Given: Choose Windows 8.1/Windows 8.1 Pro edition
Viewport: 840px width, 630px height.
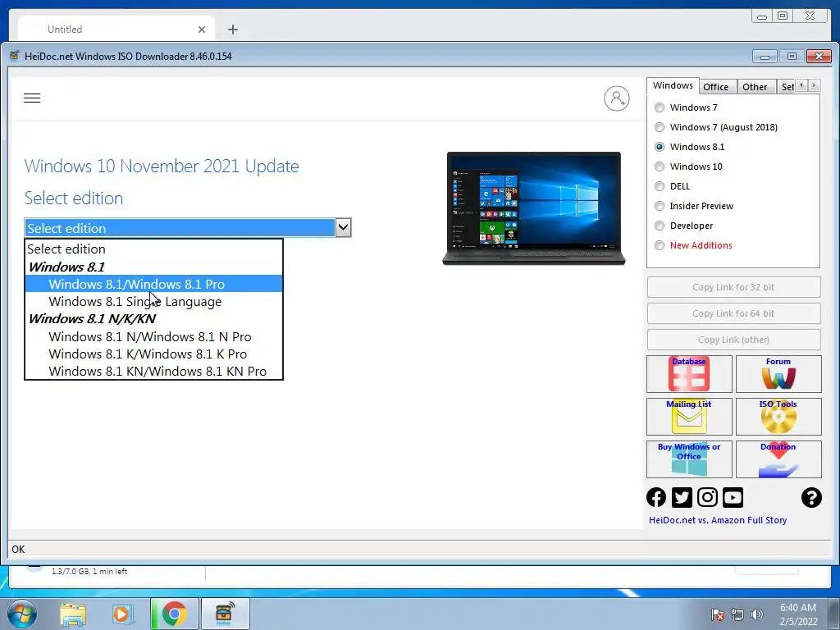Looking at the screenshot, I should pos(153,284).
